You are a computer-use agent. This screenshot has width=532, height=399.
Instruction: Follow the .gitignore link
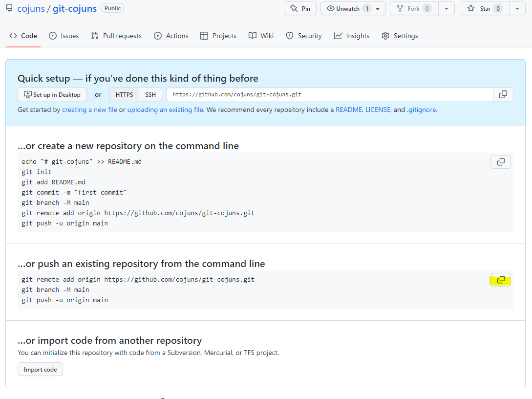pos(422,110)
